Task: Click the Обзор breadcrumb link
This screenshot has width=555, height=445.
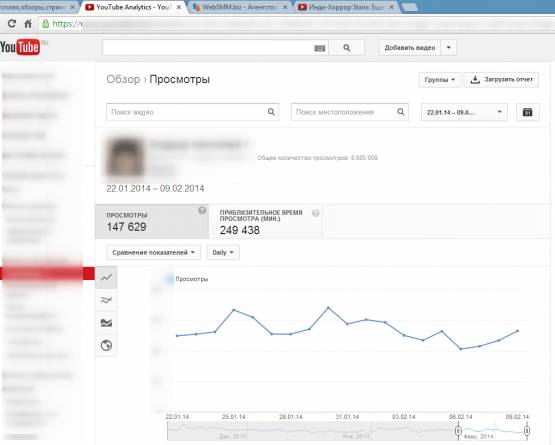Action: click(123, 79)
